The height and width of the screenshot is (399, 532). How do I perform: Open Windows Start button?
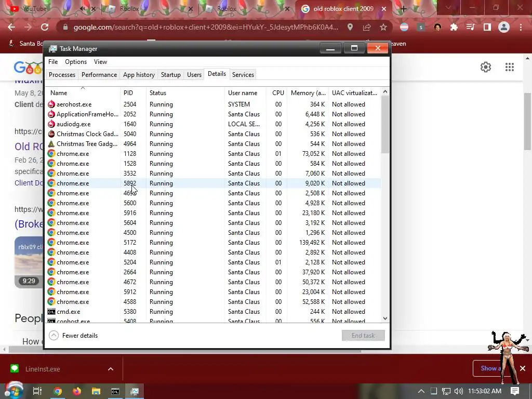click(14, 391)
